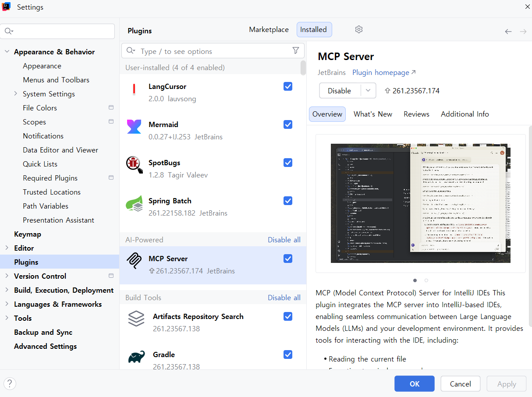Click the MCP Server plugin icon
532x397 pixels.
pyautogui.click(x=134, y=261)
